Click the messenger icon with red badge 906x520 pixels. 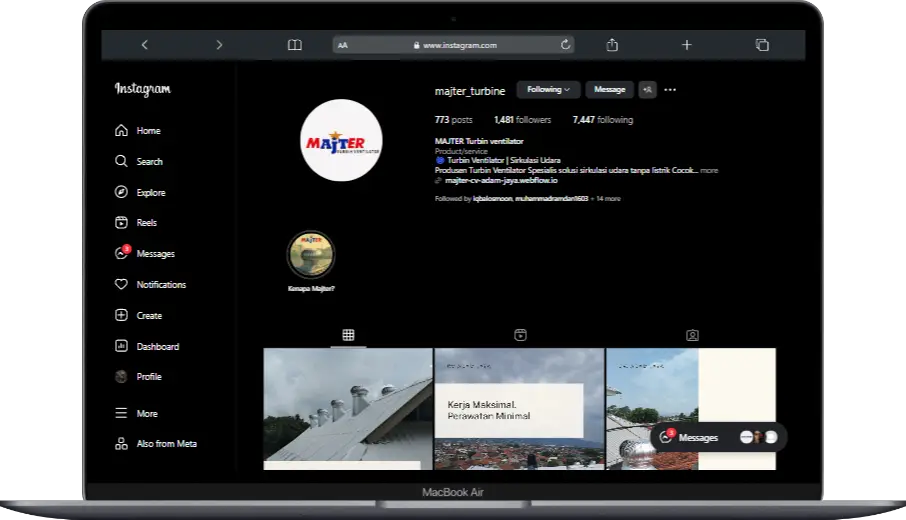[x=122, y=252]
